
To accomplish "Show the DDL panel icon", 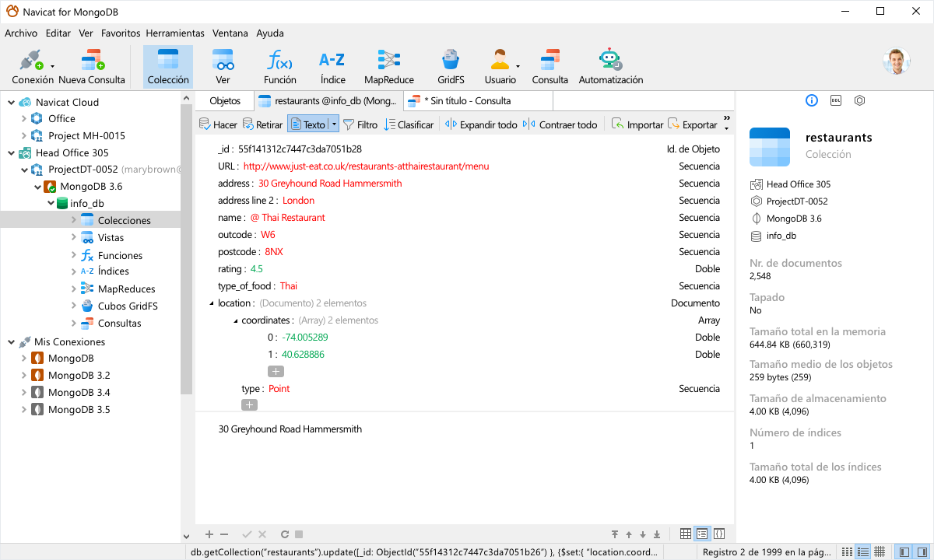I will click(836, 100).
